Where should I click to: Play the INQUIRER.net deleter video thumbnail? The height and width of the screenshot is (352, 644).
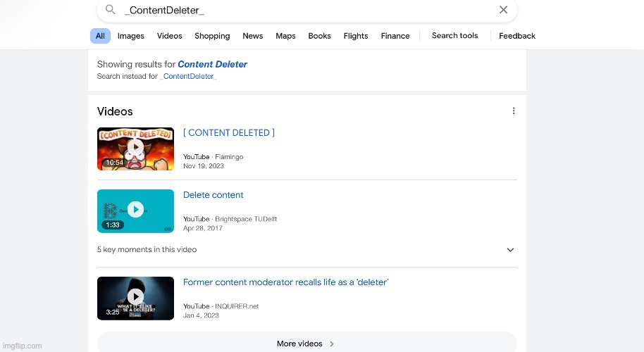coord(135,298)
